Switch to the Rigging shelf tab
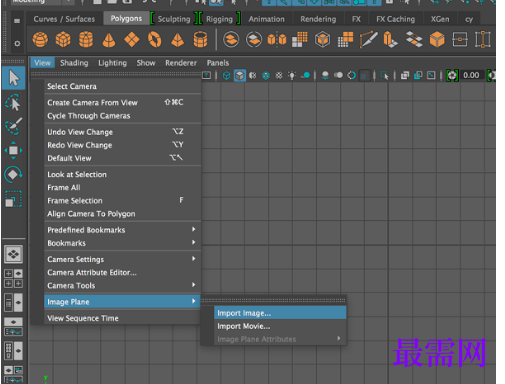Image resolution: width=505 pixels, height=384 pixels. [x=219, y=19]
